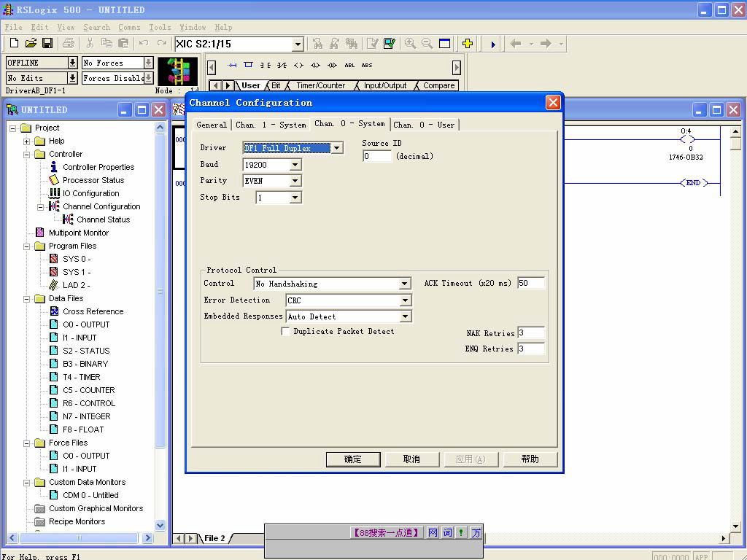Open the Stop Bits dropdown

[x=295, y=198]
